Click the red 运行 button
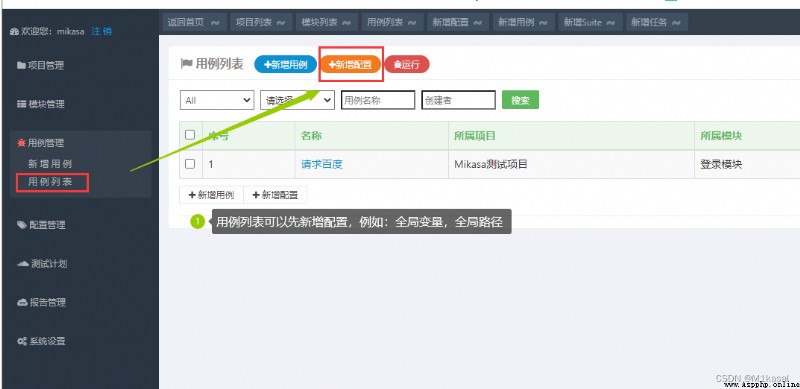The height and width of the screenshot is (389, 800). pyautogui.click(x=407, y=64)
